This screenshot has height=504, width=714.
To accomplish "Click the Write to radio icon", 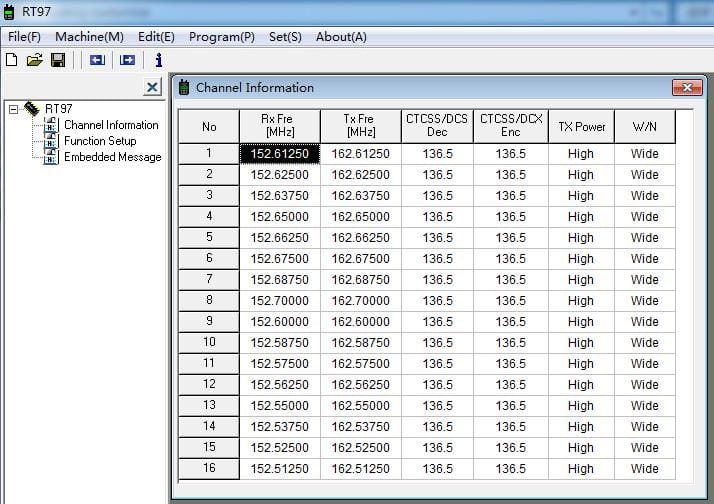I will click(127, 60).
